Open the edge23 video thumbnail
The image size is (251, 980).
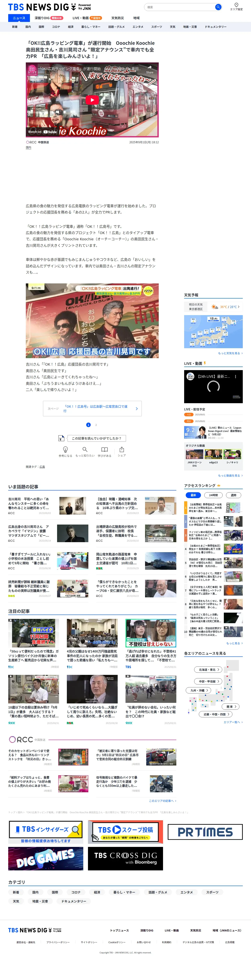[x=213, y=454]
